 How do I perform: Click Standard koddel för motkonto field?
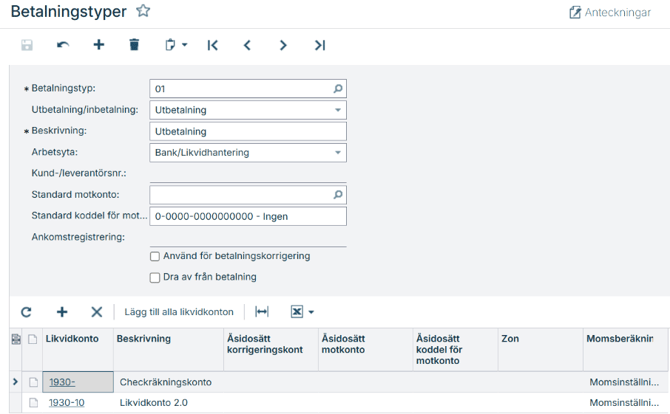tap(248, 216)
